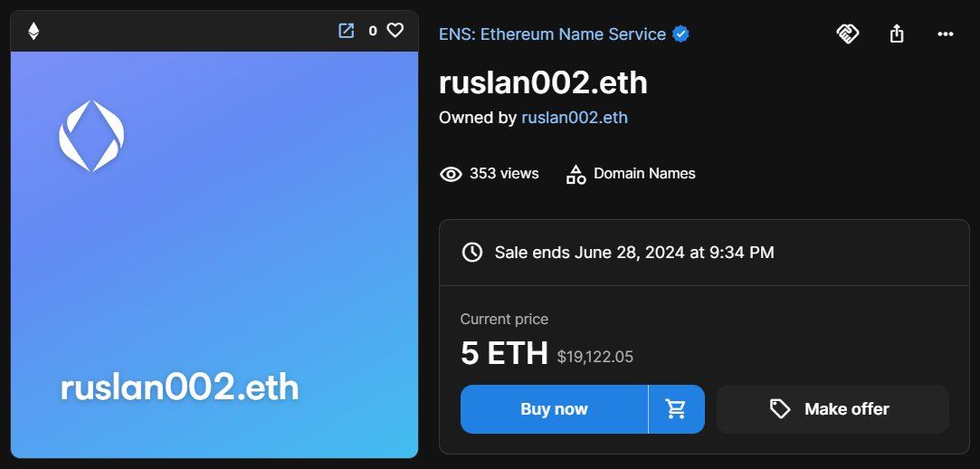Click the eye icon beside the views
This screenshot has width=980, height=469.
(451, 174)
